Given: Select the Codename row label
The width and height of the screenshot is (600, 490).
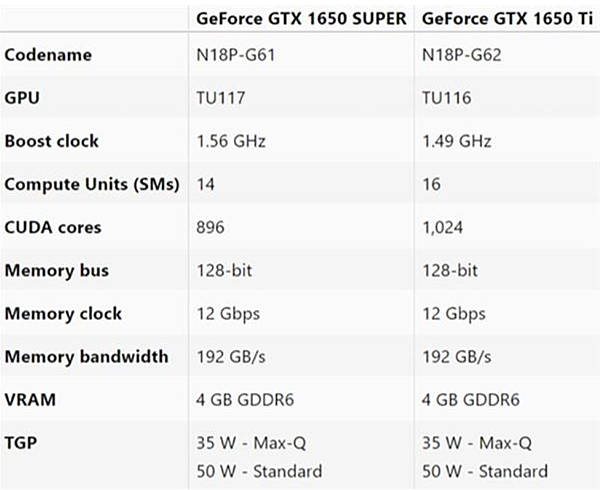Looking at the screenshot, I should 48,55.
